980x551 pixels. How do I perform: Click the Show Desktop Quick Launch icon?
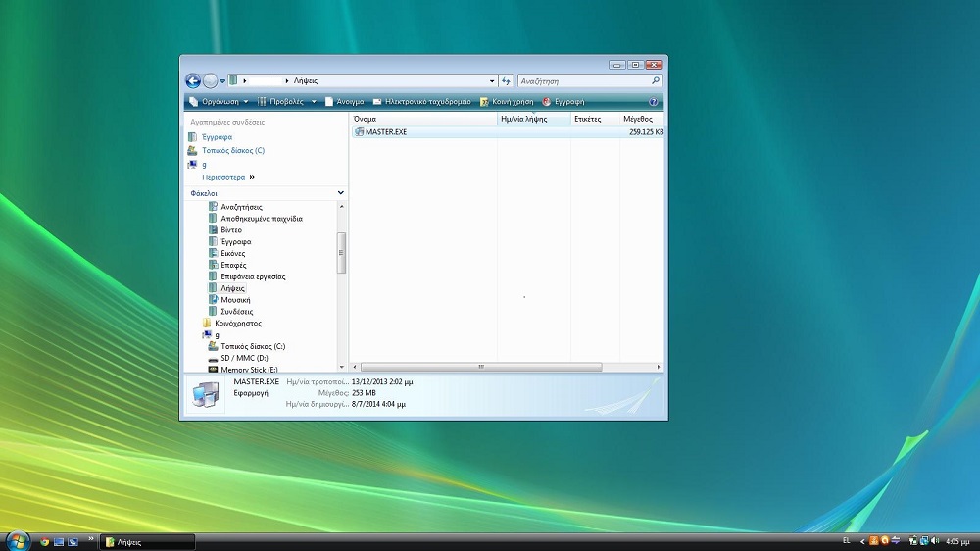[x=59, y=542]
